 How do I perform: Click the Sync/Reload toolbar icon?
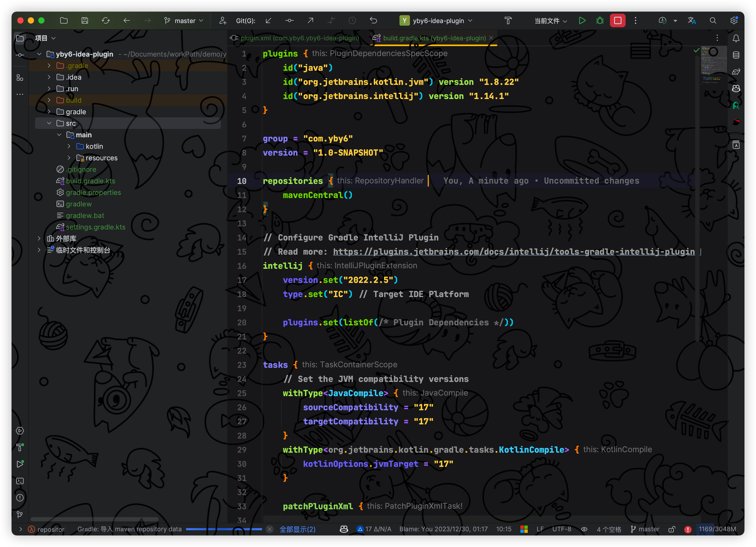tap(106, 21)
